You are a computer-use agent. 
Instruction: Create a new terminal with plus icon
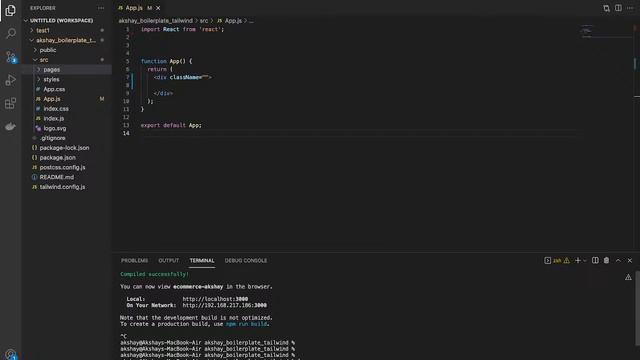(577, 260)
